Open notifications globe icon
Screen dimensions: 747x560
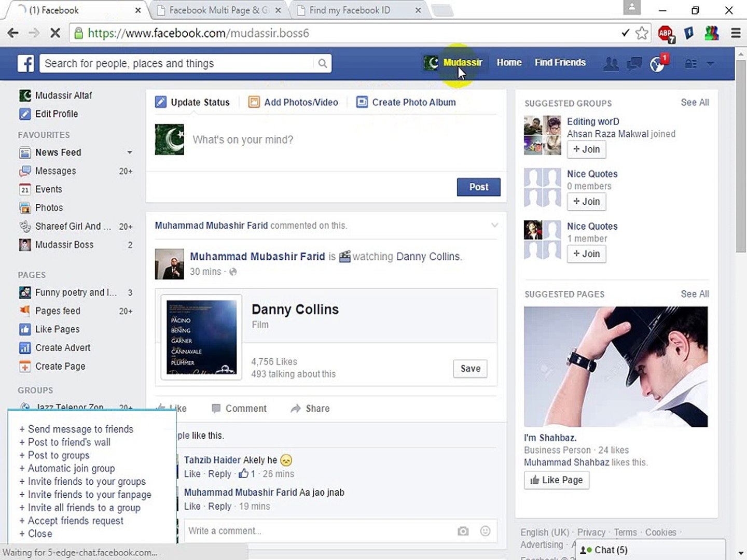[x=657, y=64]
